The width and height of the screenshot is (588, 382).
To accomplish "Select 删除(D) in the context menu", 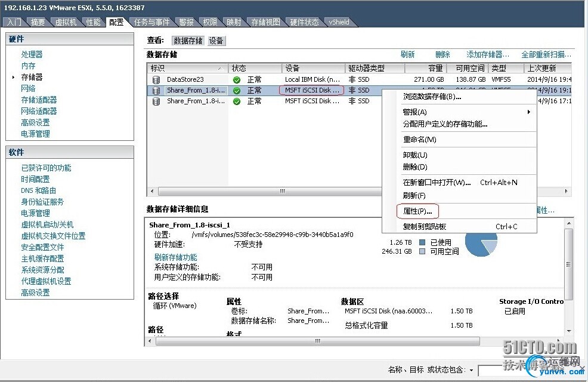I will coord(414,167).
